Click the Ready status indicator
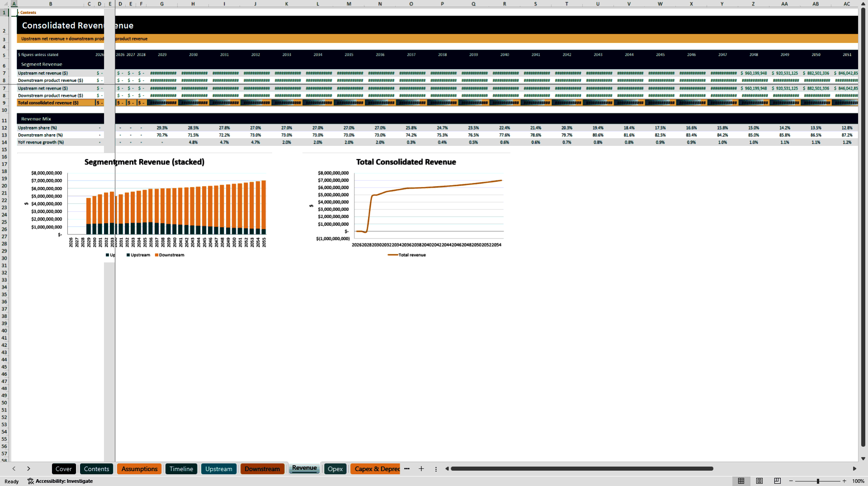Screen dimensions: 868x486 click(x=11, y=481)
